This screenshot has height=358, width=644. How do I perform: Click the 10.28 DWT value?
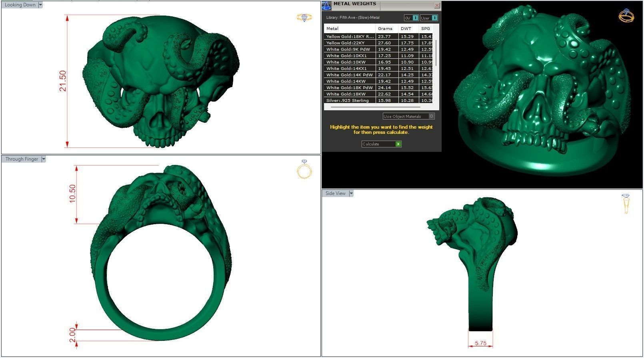(x=407, y=100)
